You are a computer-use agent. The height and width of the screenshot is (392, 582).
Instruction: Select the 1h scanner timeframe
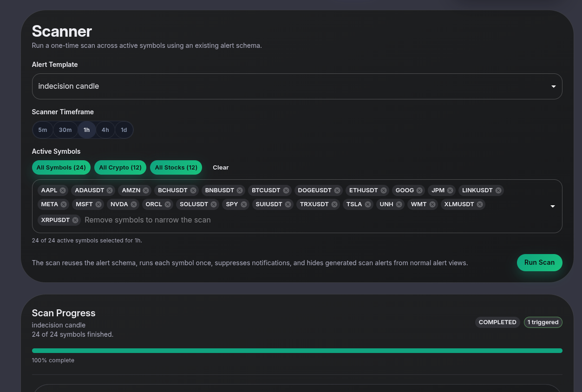coord(87,130)
